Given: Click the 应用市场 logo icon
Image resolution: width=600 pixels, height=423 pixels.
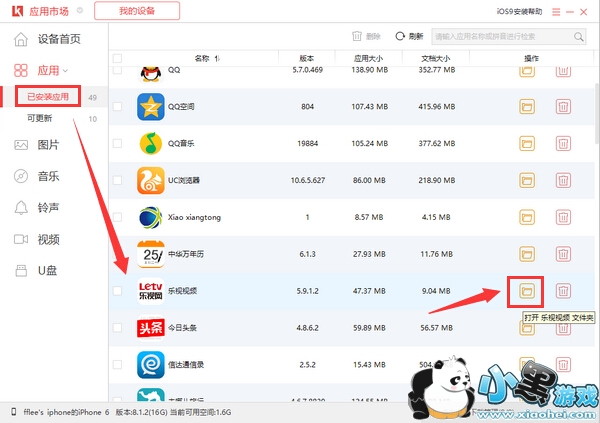Looking at the screenshot, I should coord(18,11).
